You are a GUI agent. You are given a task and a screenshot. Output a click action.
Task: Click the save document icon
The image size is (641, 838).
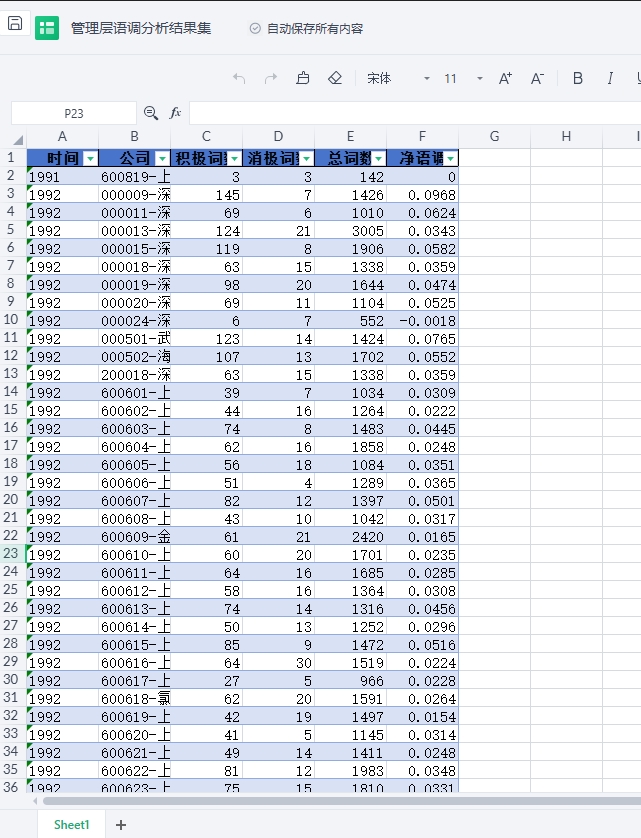15,24
